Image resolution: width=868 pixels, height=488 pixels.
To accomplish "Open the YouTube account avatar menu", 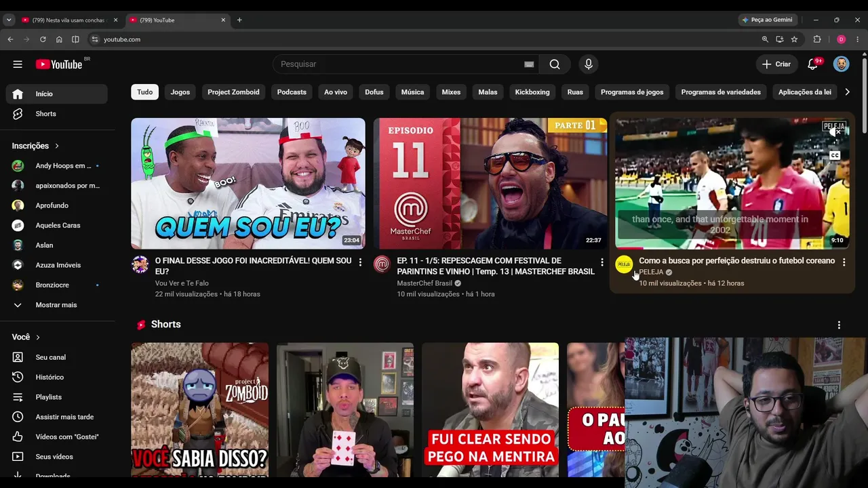I will tap(841, 64).
